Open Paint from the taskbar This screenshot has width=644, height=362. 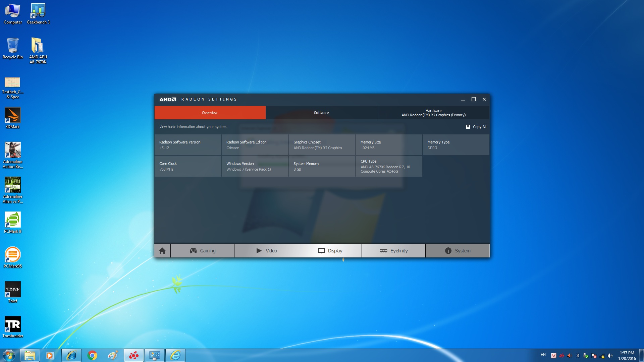113,355
